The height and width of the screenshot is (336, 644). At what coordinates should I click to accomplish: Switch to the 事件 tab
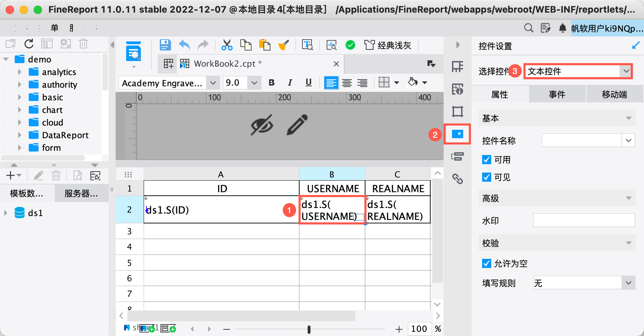pos(557,94)
